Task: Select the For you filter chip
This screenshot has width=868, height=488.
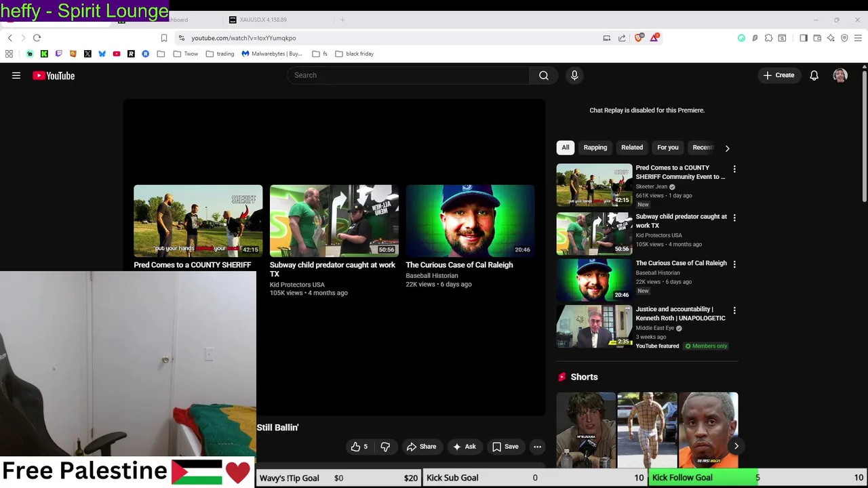Action: coord(668,147)
